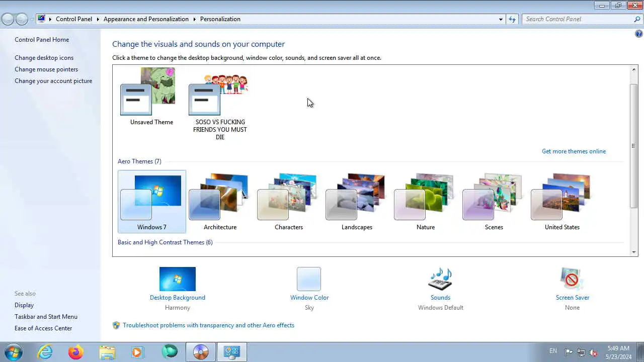Open Desktop Background icon with Windows logo
This screenshot has width=644, height=362.
(x=178, y=279)
